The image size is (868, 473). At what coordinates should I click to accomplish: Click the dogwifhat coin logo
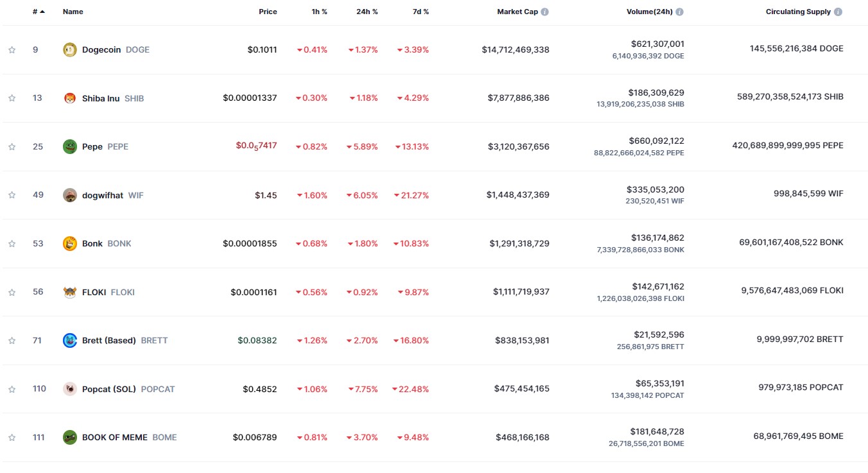coord(70,195)
